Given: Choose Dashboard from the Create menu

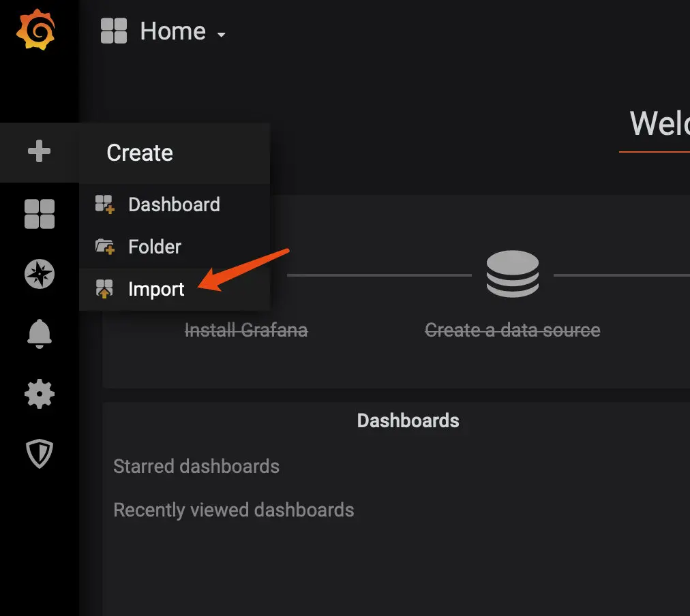Looking at the screenshot, I should point(175,204).
